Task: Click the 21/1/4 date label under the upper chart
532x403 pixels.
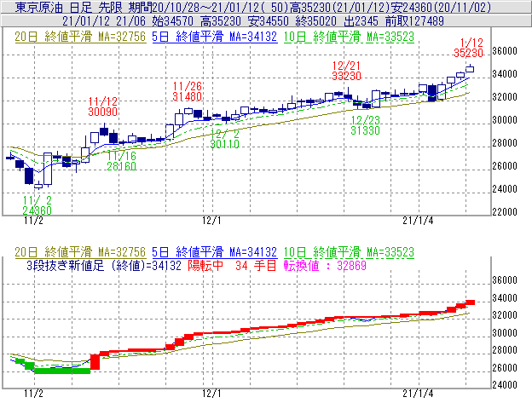Action: [418, 221]
